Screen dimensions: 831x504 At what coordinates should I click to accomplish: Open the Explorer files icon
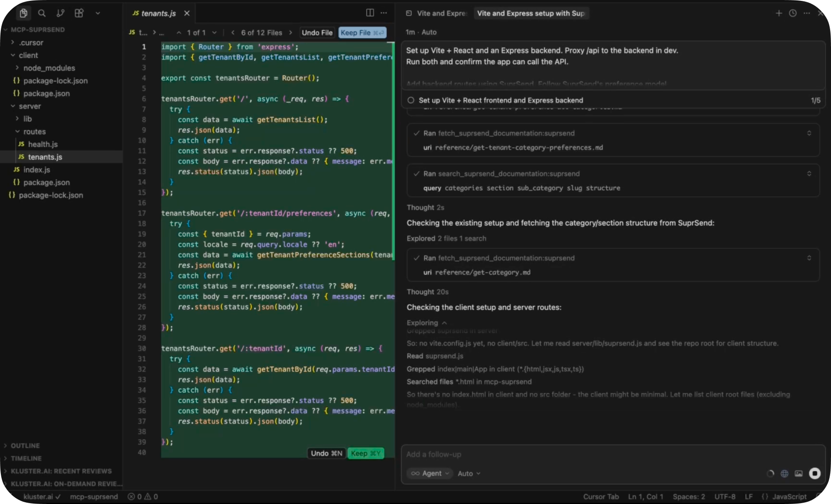(x=24, y=13)
